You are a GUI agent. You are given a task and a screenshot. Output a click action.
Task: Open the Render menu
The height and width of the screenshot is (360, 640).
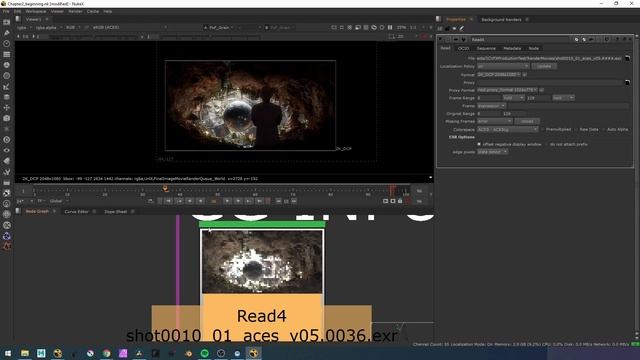75,11
